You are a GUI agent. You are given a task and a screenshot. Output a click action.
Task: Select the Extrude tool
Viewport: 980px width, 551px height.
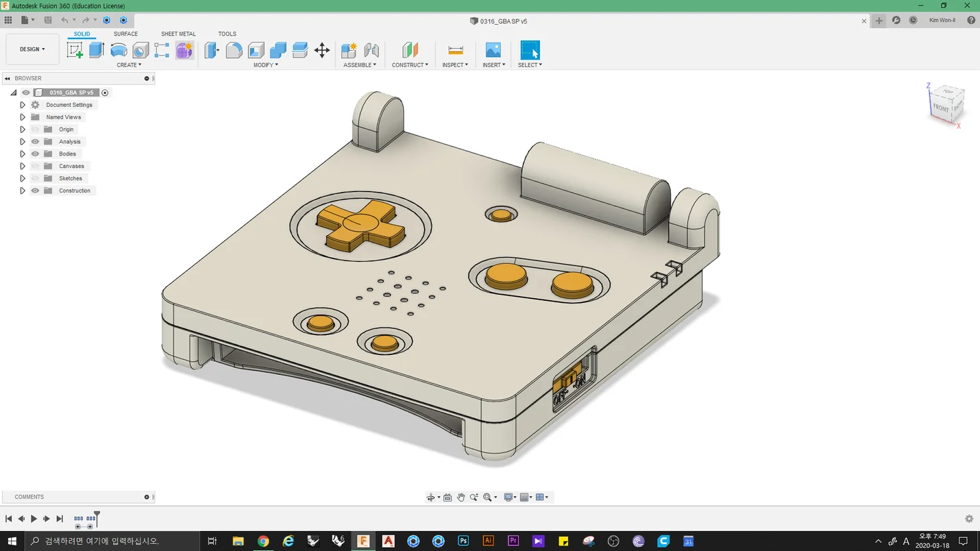pos(97,50)
